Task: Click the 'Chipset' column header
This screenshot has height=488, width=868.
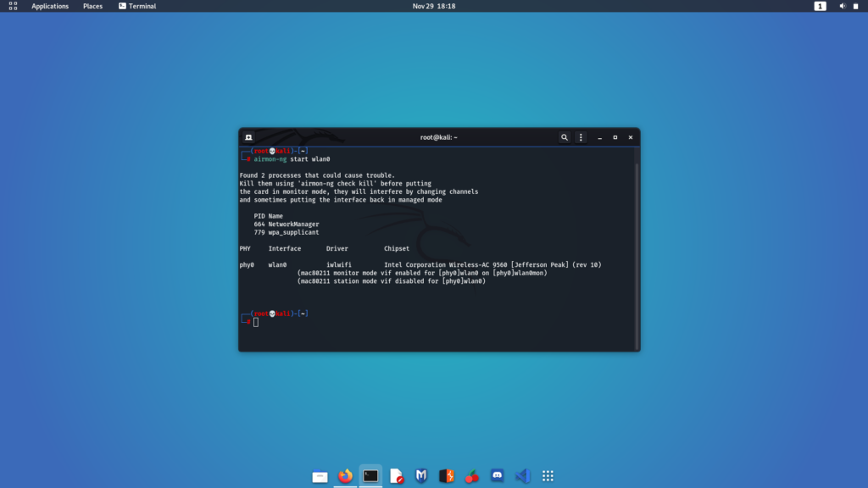Action: point(397,248)
